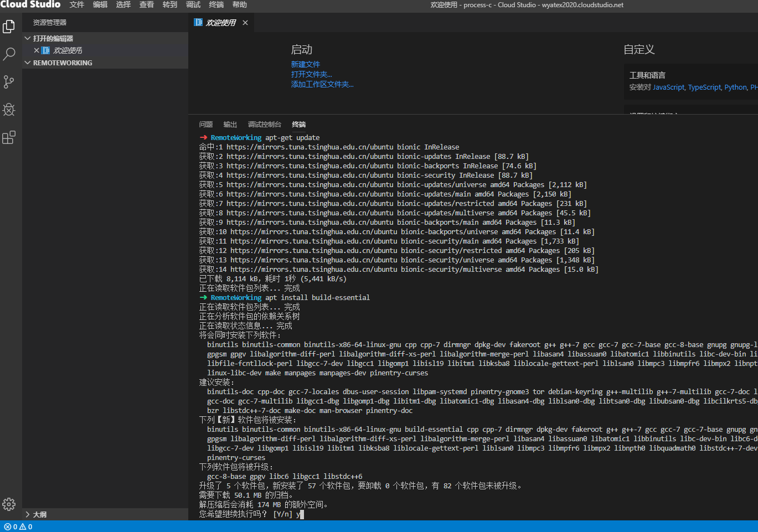The width and height of the screenshot is (758, 532).
Task: Select 欢迎使用 file in open editors
Action: (x=68, y=50)
